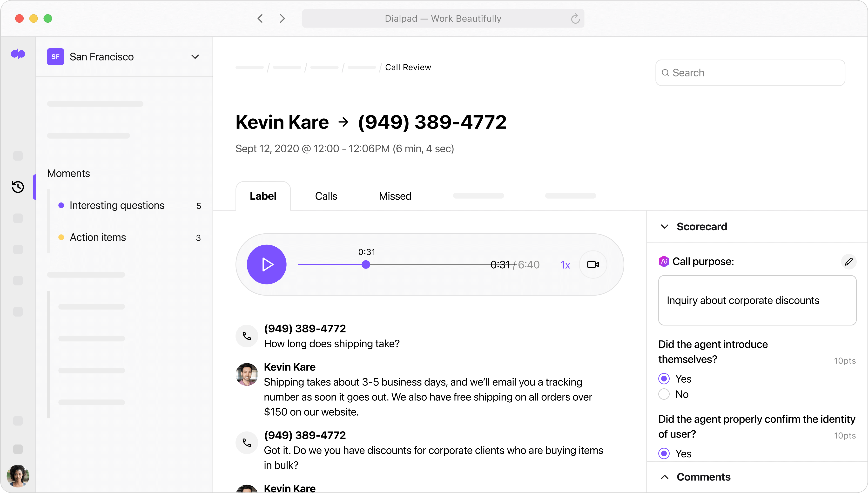The image size is (868, 493).
Task: Select Yes for agent introduction question
Action: tap(664, 378)
